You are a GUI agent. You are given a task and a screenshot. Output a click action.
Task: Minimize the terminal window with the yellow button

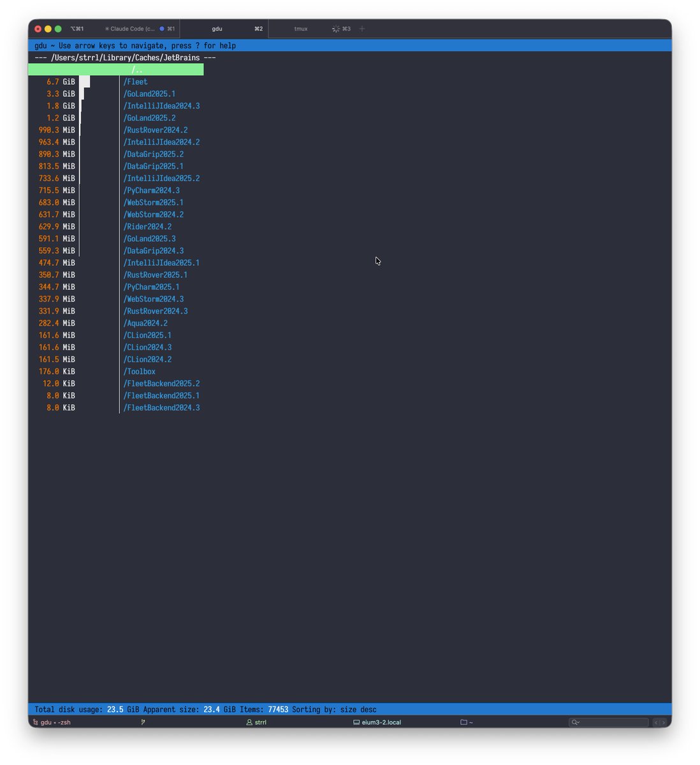[x=48, y=29]
